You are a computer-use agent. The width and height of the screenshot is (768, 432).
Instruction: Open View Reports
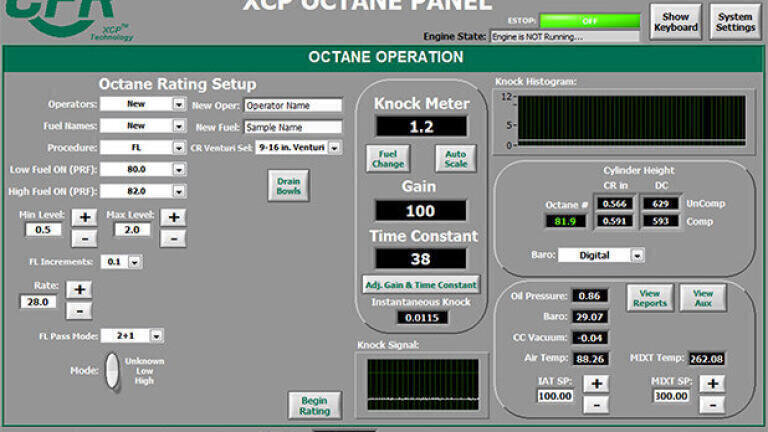coord(649,298)
